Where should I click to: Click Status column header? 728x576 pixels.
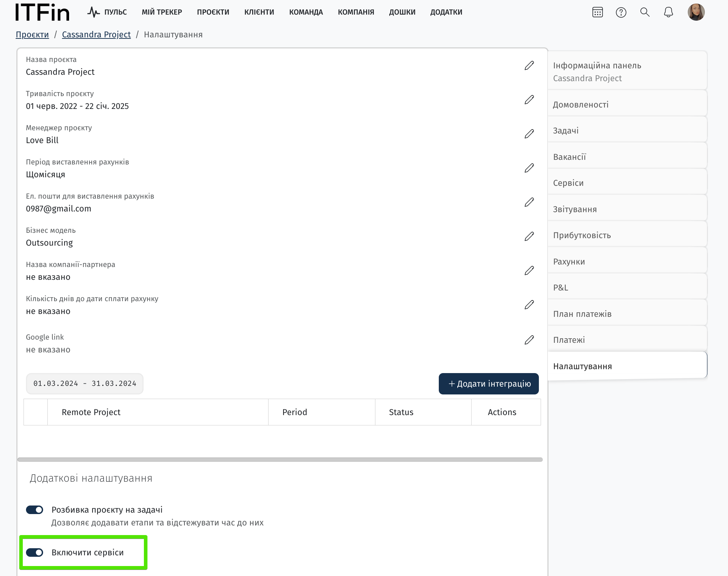click(423, 412)
